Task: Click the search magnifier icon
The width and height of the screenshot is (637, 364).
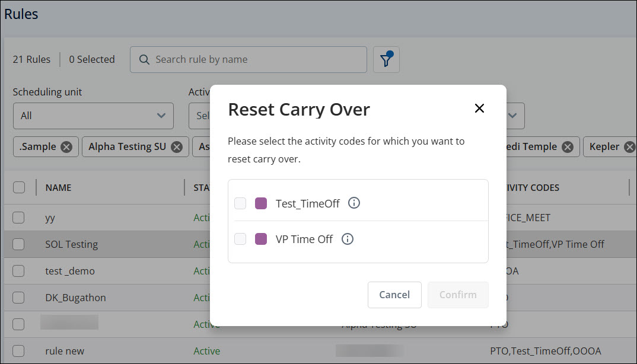Action: pyautogui.click(x=144, y=59)
